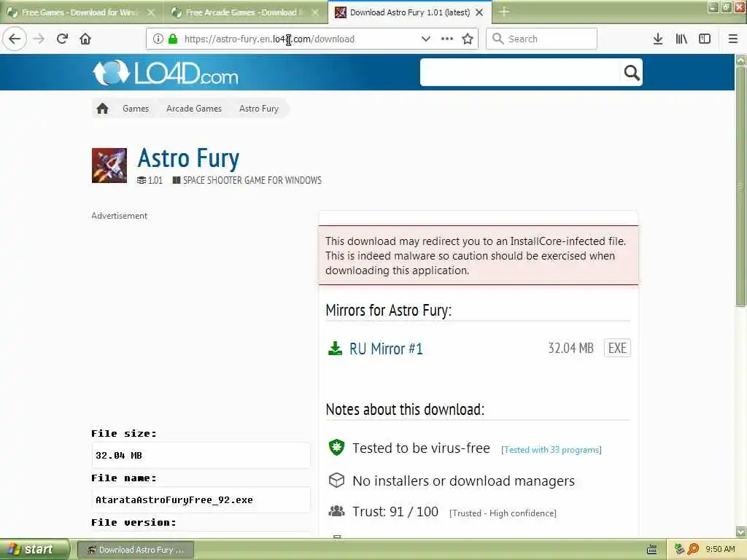Click the forward navigation arrow

39,39
